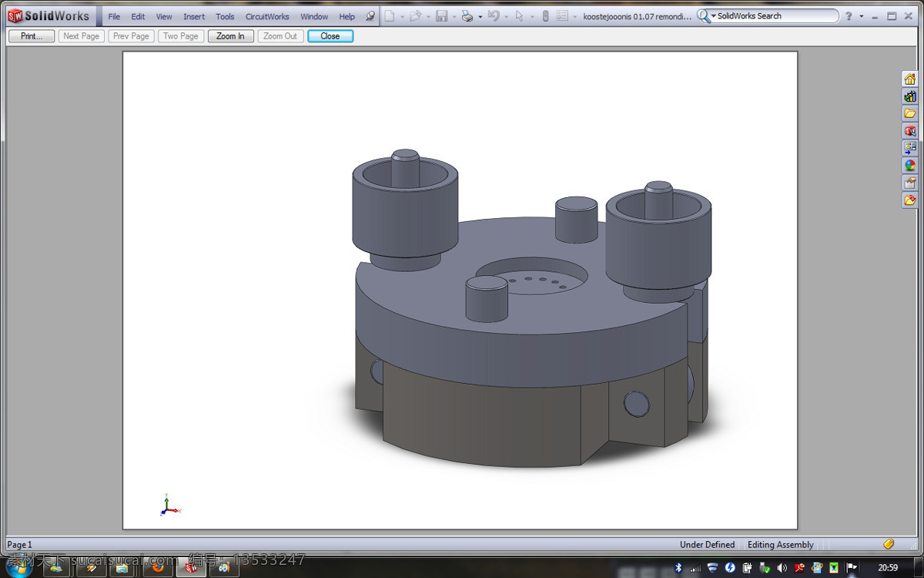Open the Design Library pane tab

pos(910,96)
